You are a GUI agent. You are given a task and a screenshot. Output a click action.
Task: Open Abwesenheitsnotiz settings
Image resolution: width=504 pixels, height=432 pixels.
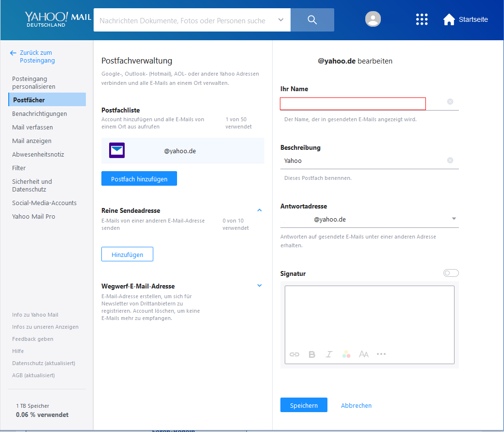pos(38,154)
